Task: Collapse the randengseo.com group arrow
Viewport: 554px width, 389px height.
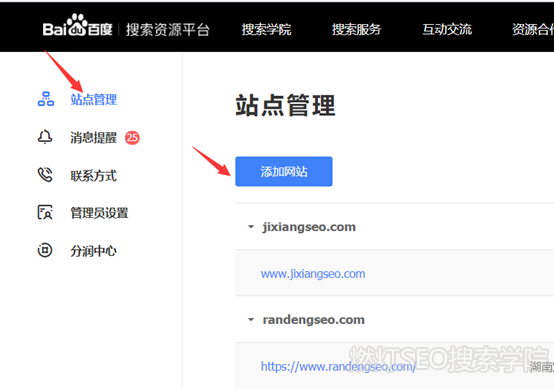Action: (251, 320)
